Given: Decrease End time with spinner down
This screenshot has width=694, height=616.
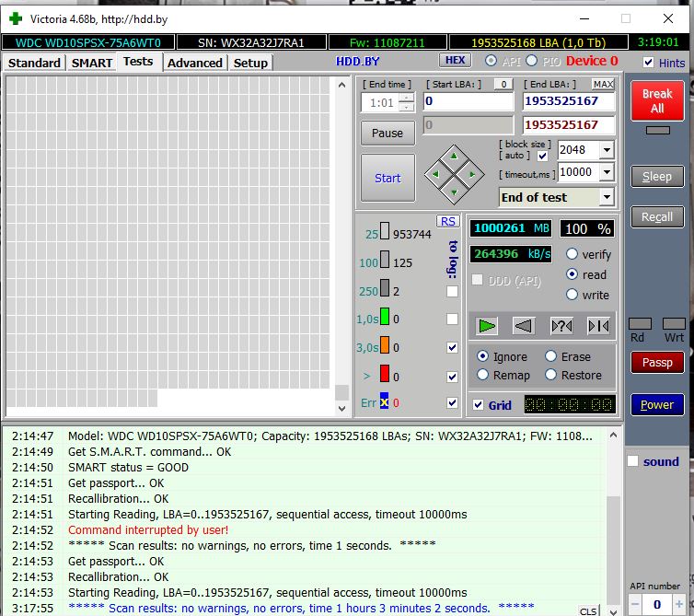Looking at the screenshot, I should (406, 107).
